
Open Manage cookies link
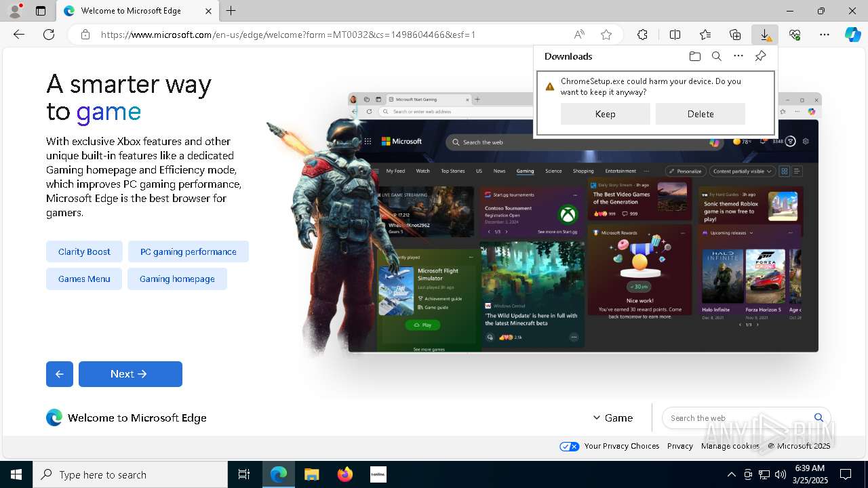click(730, 446)
